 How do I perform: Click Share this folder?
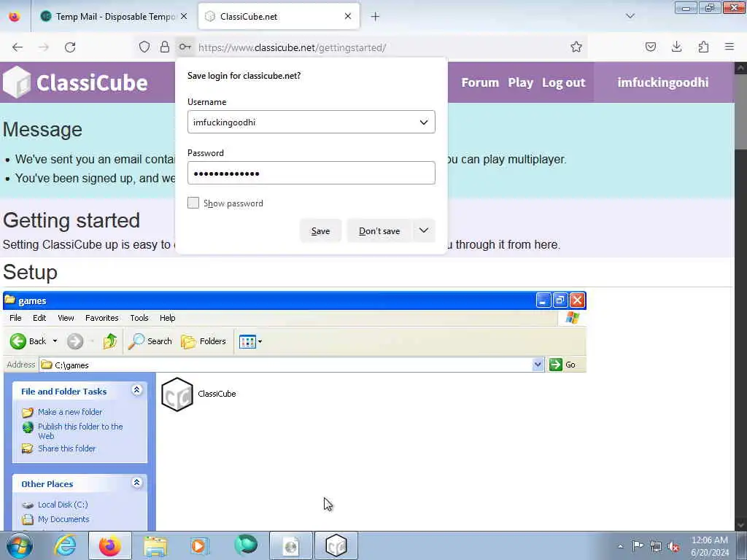tap(66, 448)
